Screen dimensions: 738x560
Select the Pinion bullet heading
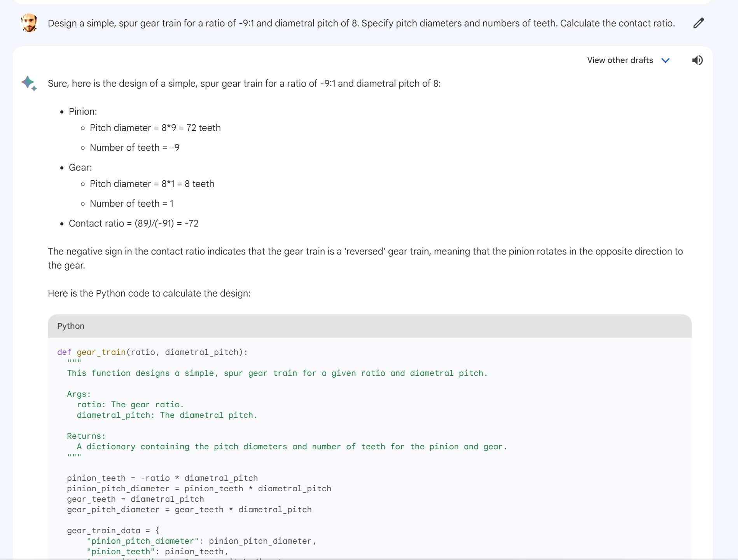click(83, 112)
